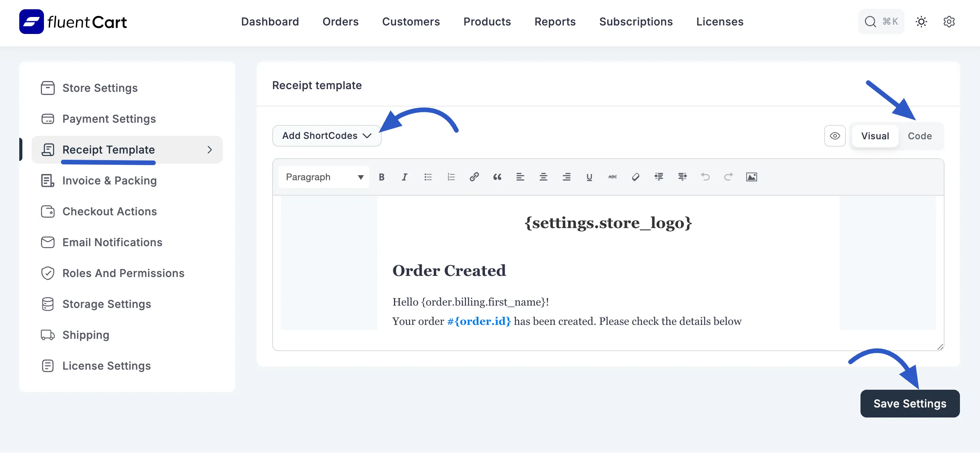
Task: Insert an image into the receipt template
Action: 752,177
